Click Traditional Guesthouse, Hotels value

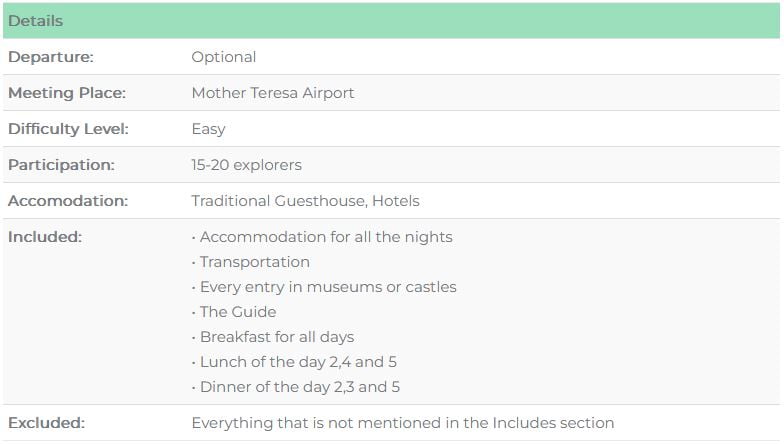306,201
